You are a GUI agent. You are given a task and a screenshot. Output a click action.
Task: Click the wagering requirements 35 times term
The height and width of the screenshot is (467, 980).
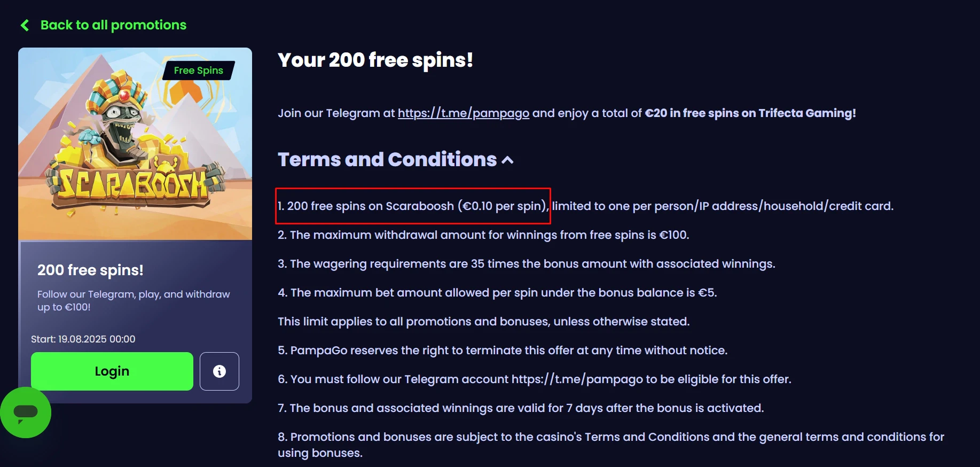tap(527, 264)
